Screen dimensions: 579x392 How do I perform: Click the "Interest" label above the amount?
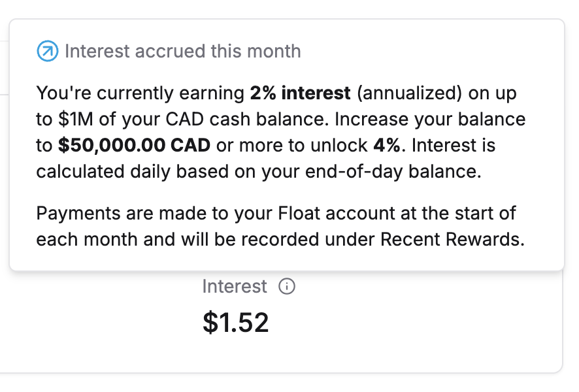(235, 287)
